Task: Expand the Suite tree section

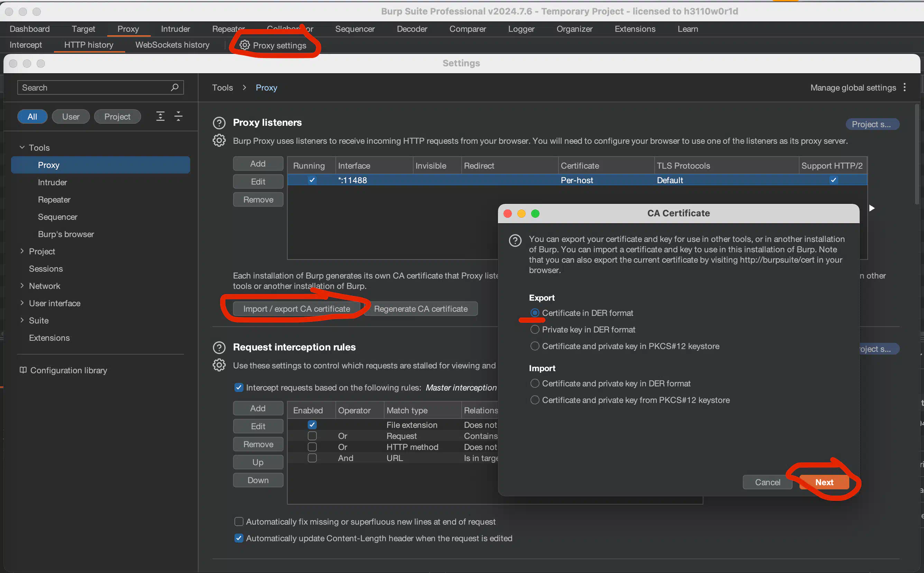Action: click(x=22, y=320)
